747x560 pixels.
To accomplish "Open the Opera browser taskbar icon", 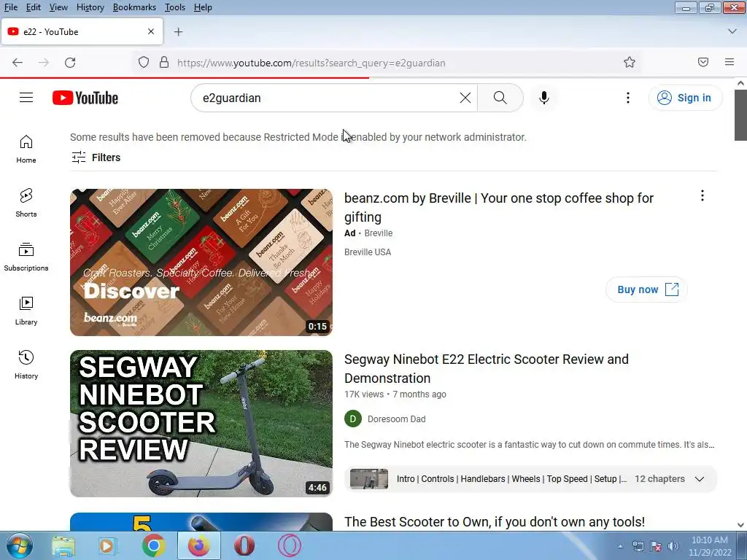I will click(244, 545).
